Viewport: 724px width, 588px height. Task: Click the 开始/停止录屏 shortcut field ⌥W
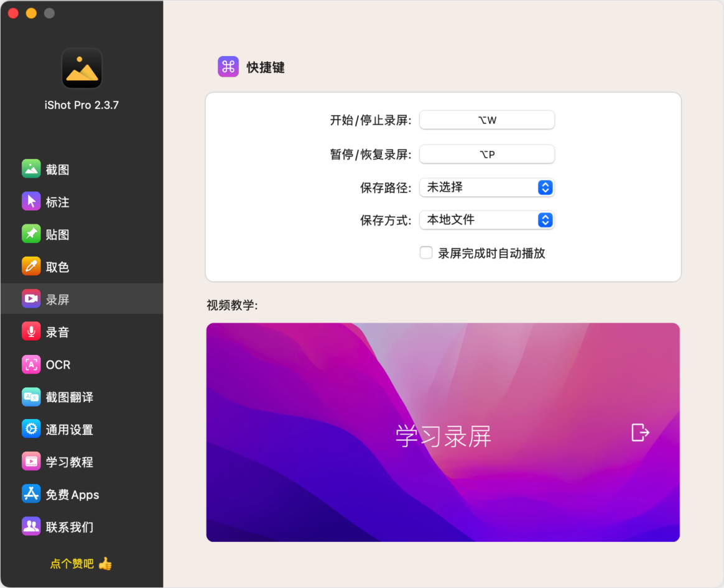click(x=486, y=120)
